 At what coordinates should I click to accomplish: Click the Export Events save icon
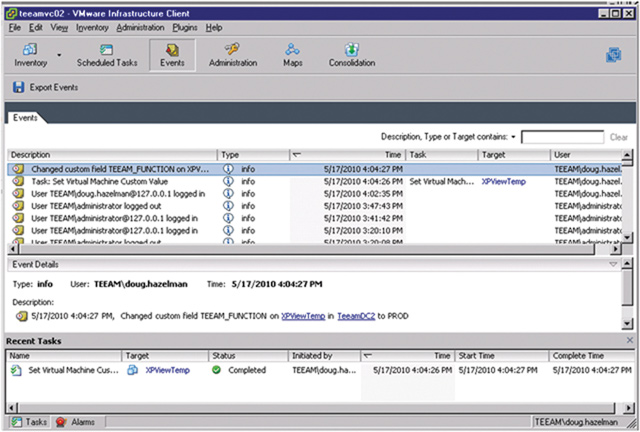pos(18,87)
